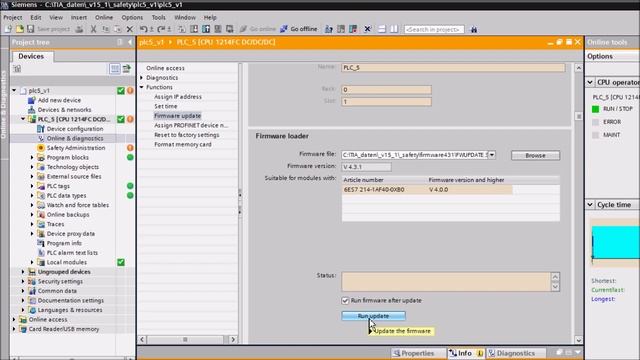
Task: Click the MAINT status LED
Action: click(596, 135)
